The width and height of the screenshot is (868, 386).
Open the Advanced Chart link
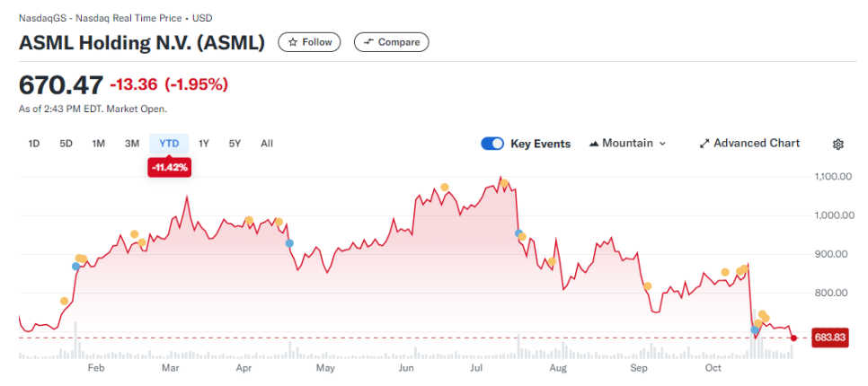[750, 144]
